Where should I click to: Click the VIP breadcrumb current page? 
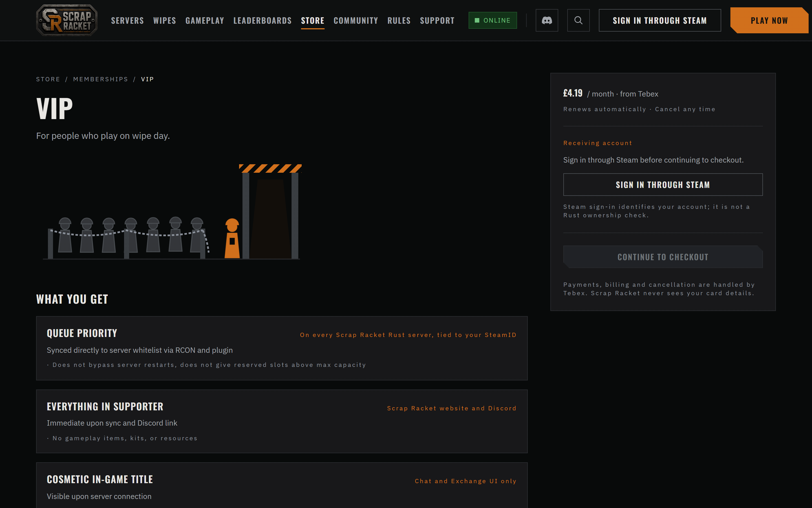click(x=147, y=79)
